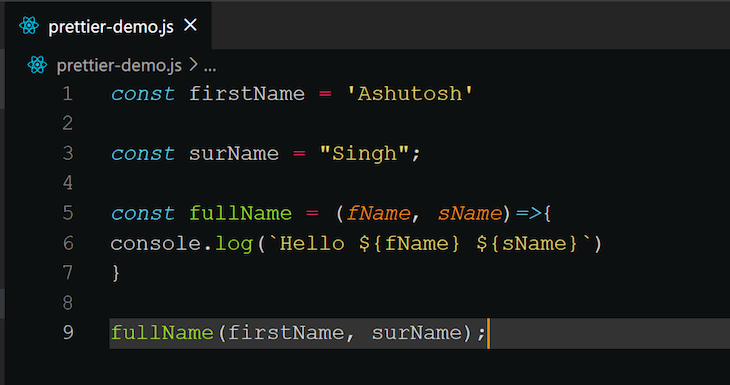Click the ${fName} template expression
Viewport: 730px width, 385px height.
coord(410,244)
